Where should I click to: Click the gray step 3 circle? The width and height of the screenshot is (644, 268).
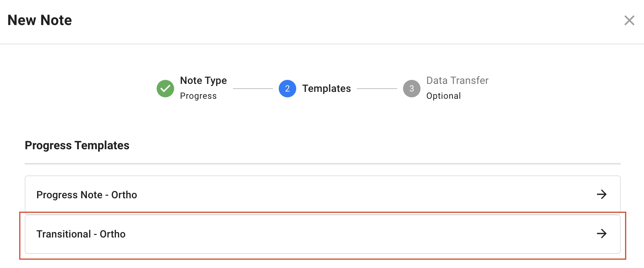tap(412, 89)
